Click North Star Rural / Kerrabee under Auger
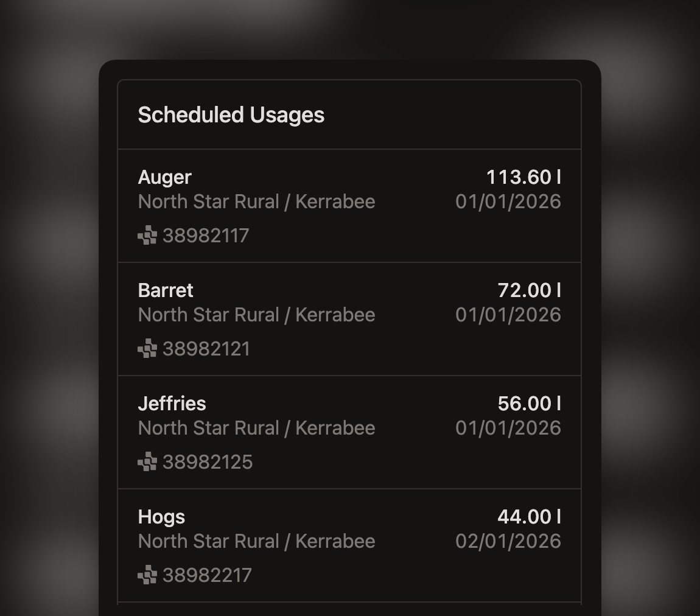The image size is (700, 616). pos(256,201)
